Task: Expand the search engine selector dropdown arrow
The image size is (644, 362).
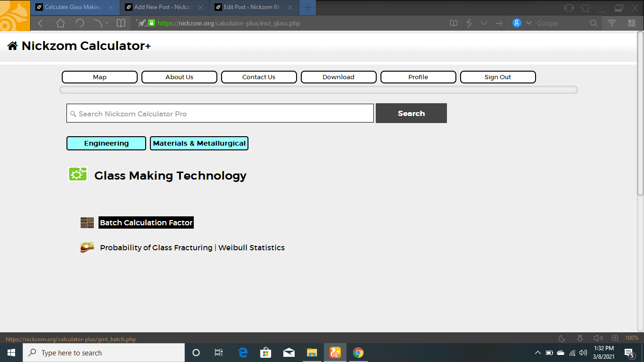Action: [528, 23]
